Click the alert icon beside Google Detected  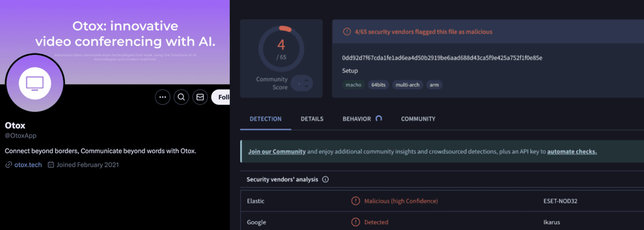pyautogui.click(x=355, y=222)
